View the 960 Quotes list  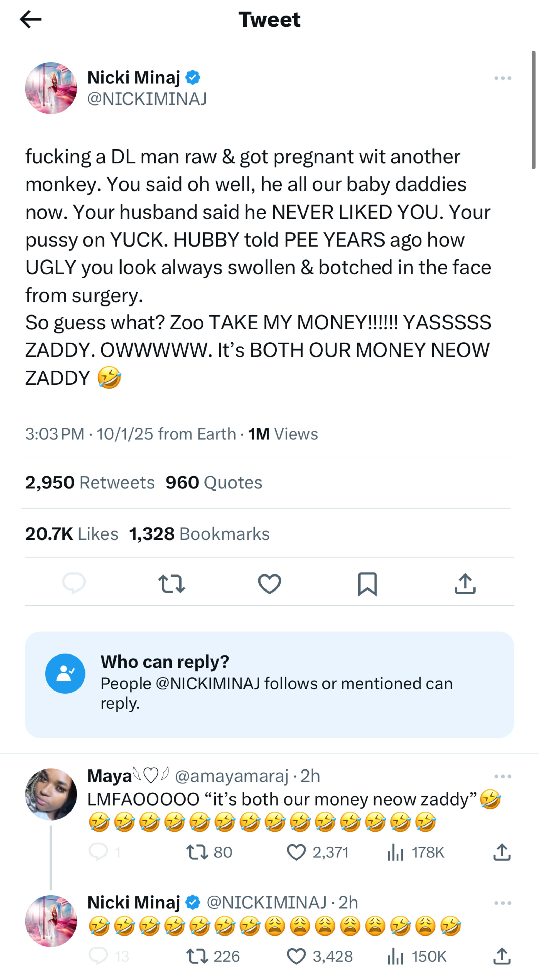[x=214, y=483]
